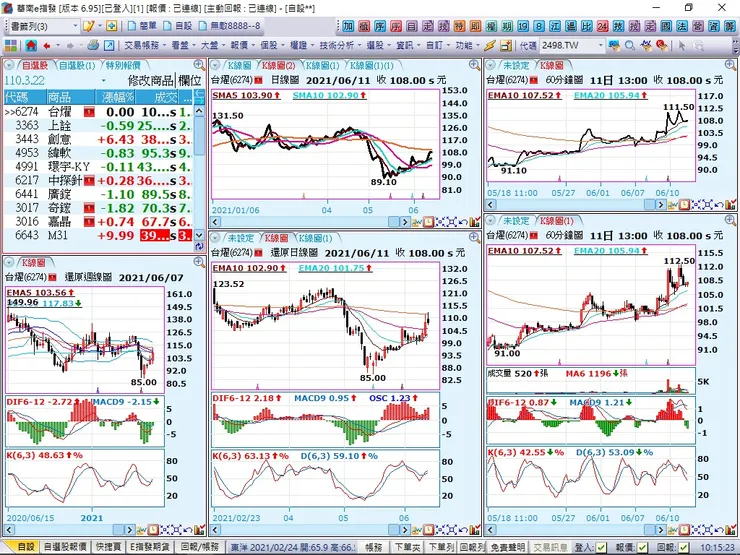Viewport: 740px width, 555px height.
Task: Click the 權 icon in top-right toolbar
Action: 491,26
